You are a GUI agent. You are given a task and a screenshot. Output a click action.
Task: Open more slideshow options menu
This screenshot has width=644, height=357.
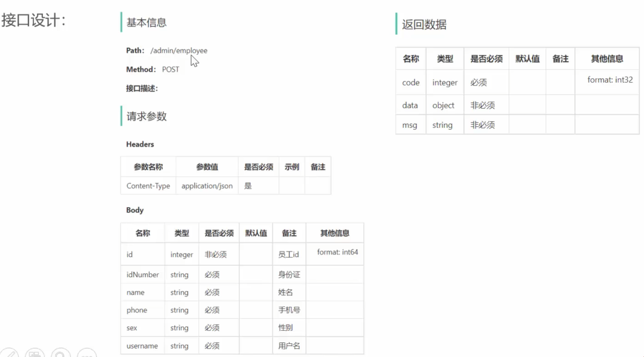tap(87, 354)
